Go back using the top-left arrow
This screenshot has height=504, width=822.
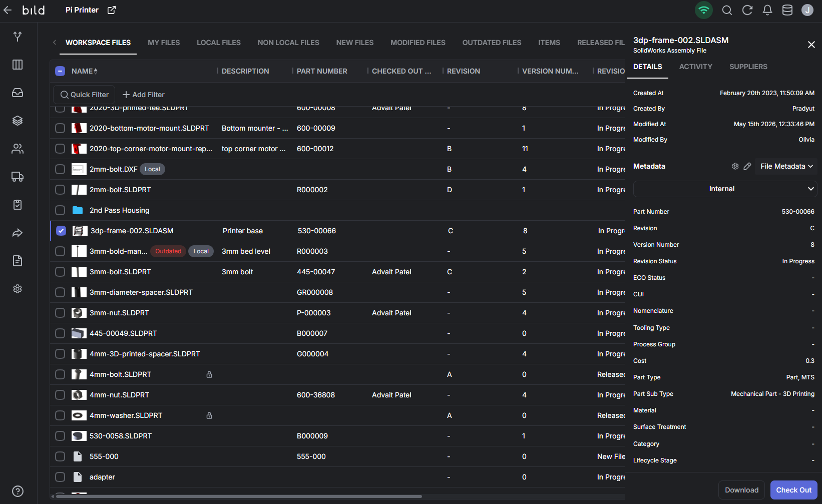8,10
